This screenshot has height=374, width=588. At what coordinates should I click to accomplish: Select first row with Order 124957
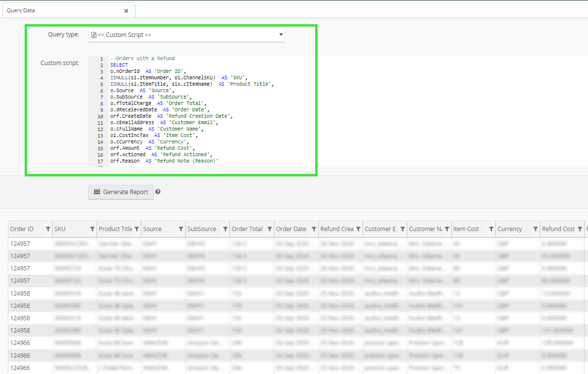[20, 244]
